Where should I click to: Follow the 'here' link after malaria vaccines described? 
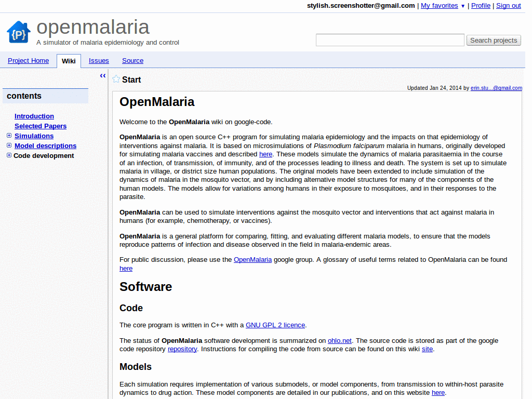[x=265, y=154]
